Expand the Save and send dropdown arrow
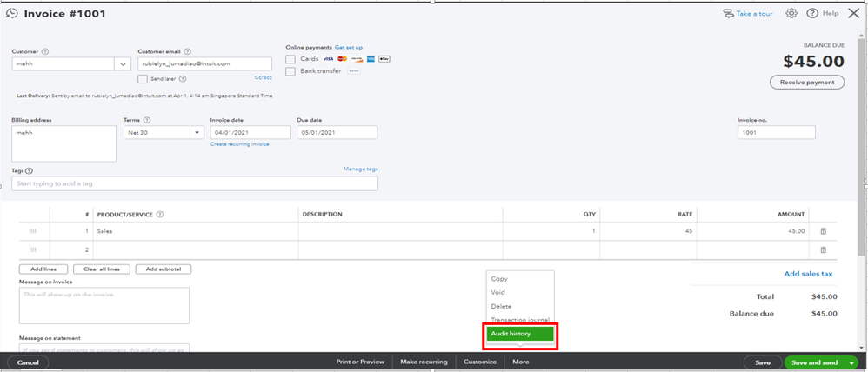The width and height of the screenshot is (868, 372). click(851, 363)
